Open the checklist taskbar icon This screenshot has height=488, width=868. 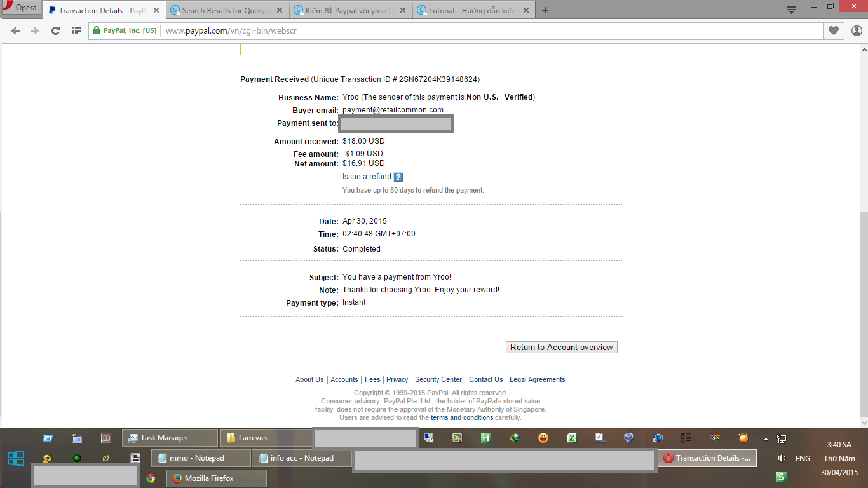[686, 438]
